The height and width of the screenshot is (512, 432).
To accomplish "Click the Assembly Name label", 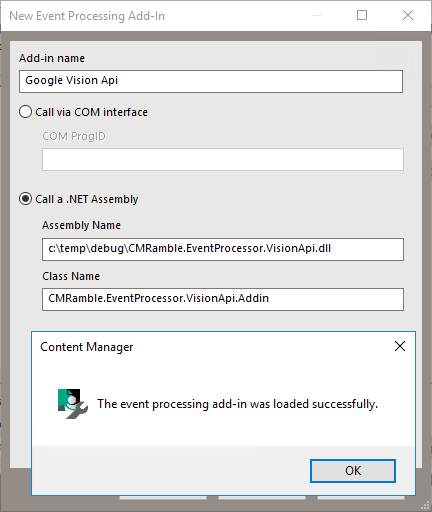I will point(81,225).
